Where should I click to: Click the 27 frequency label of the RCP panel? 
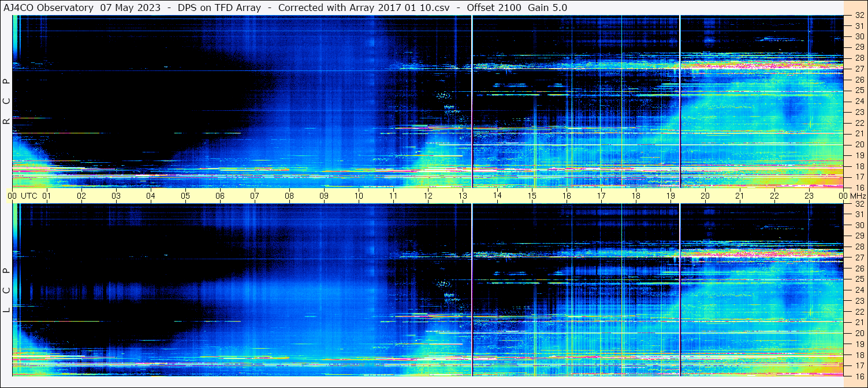[x=859, y=69]
